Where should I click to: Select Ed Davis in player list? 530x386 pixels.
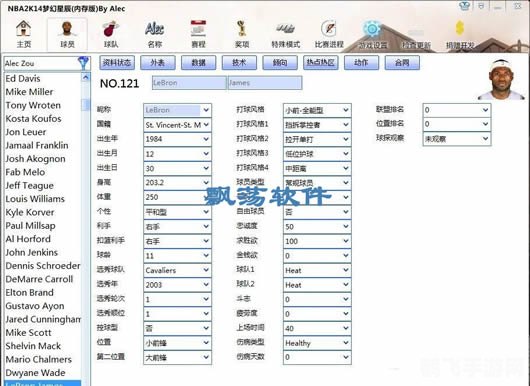23,78
